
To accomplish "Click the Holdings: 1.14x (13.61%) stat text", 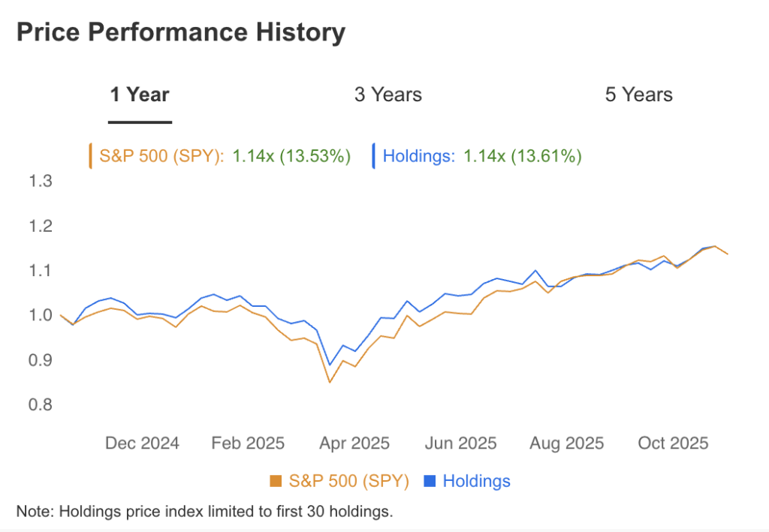I will [483, 156].
